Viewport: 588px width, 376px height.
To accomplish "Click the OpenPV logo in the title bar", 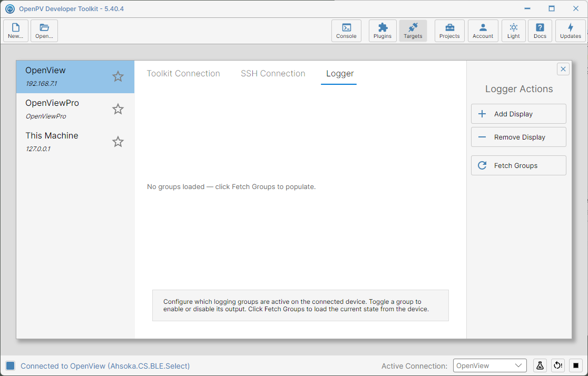I will 10,8.
